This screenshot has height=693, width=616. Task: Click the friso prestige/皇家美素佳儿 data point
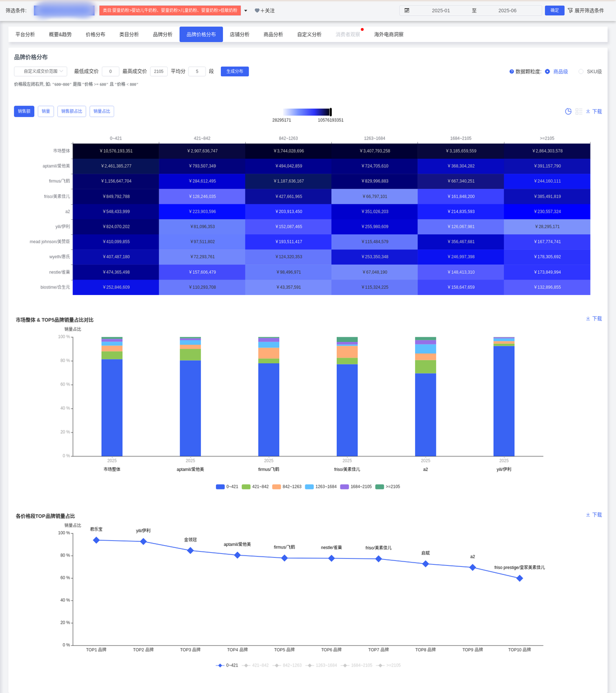(x=520, y=578)
